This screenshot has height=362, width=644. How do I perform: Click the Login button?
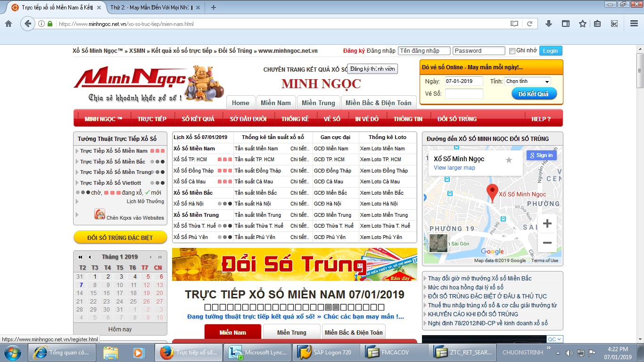coord(550,51)
